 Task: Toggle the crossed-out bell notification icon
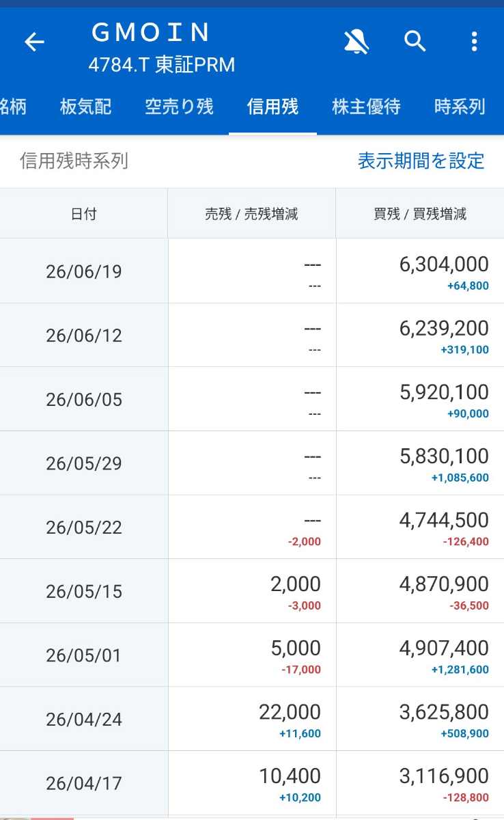tap(356, 42)
